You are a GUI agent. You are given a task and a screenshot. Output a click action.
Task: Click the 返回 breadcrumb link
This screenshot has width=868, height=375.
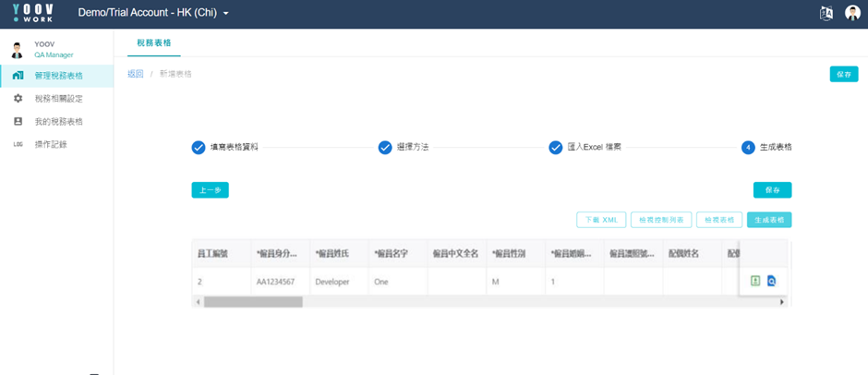pos(136,74)
